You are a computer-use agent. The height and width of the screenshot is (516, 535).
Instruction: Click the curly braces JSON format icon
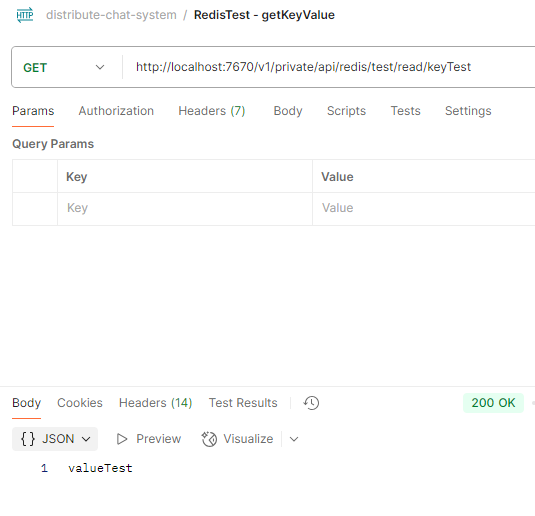click(x=28, y=439)
